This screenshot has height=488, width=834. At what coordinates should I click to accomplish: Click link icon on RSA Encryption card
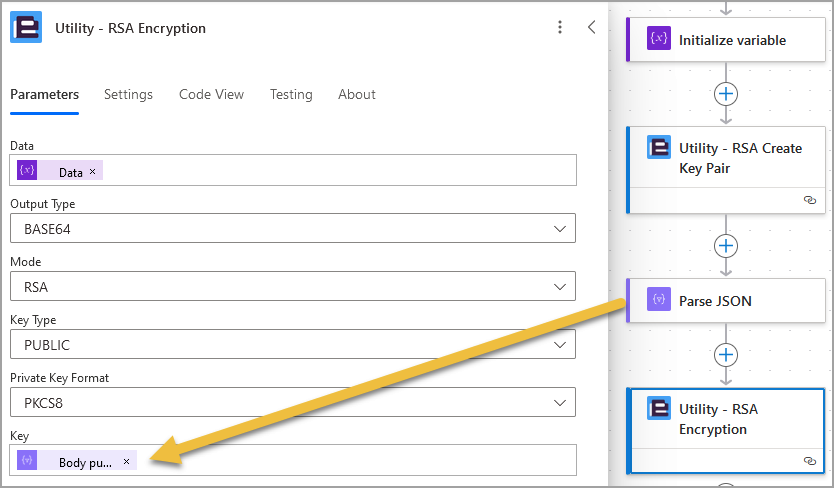[810, 461]
